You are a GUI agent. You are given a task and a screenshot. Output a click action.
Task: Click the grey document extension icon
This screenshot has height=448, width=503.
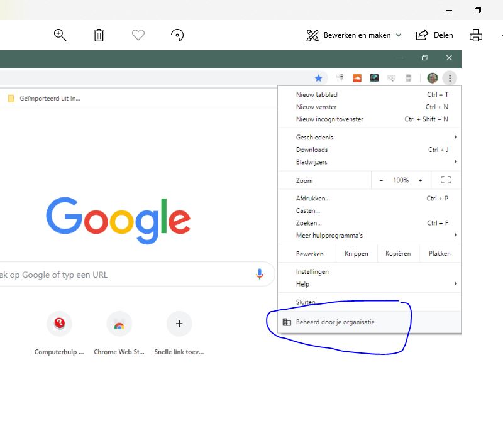click(408, 78)
